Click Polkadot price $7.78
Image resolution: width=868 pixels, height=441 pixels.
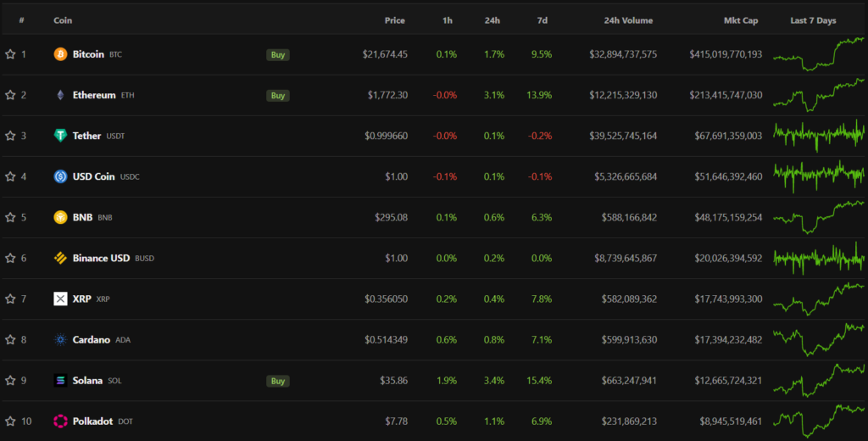tap(397, 421)
